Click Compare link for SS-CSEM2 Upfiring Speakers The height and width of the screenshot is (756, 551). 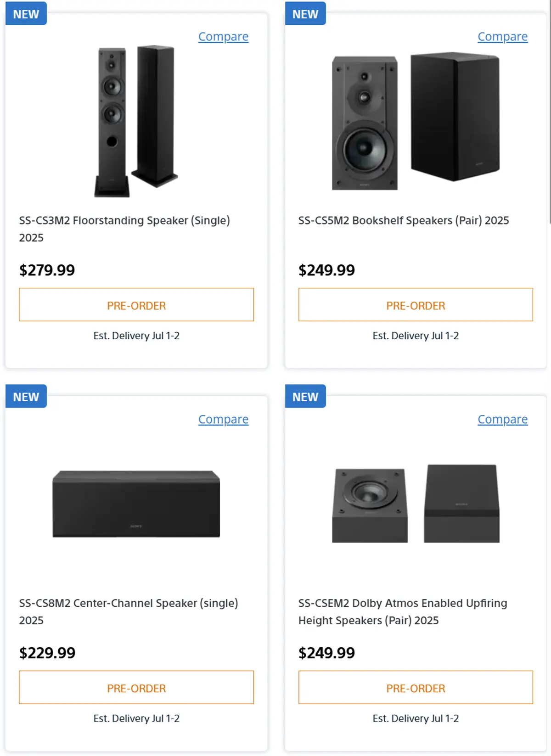(x=502, y=420)
